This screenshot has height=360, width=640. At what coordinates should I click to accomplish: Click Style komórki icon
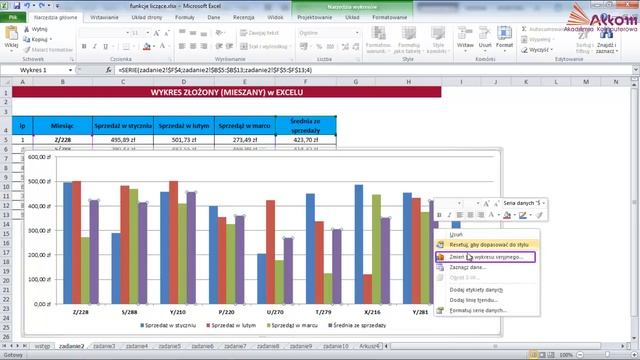pos(438,33)
